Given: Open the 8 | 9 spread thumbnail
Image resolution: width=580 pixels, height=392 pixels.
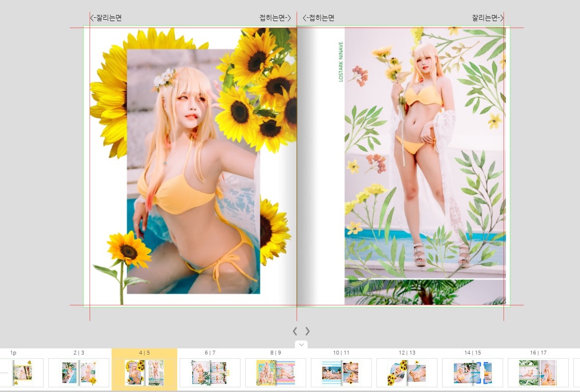Looking at the screenshot, I should click(x=276, y=373).
